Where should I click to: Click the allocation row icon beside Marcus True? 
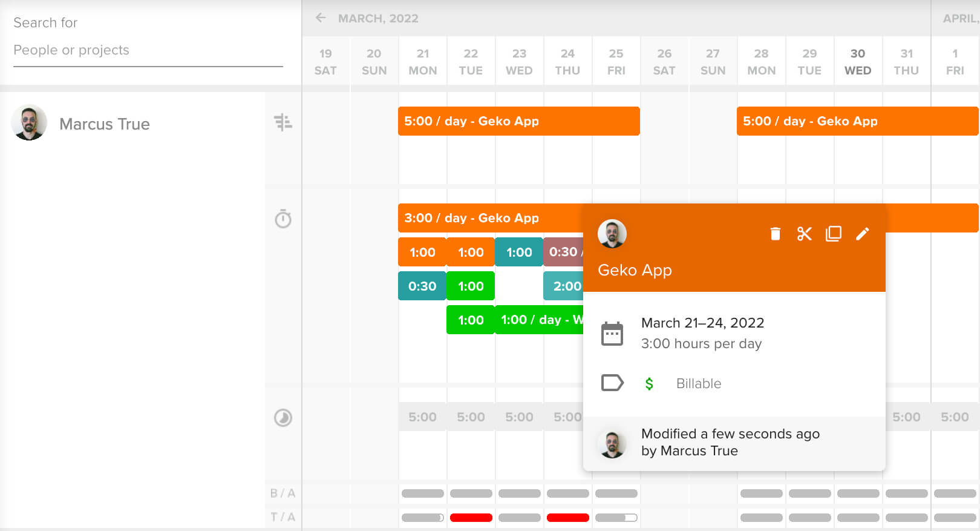283,122
